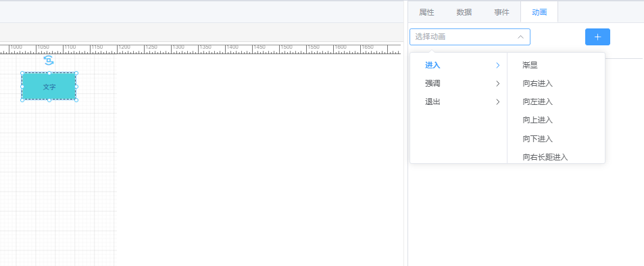Click the right-middle handle of 文字 box
644x266 pixels.
[76, 87]
